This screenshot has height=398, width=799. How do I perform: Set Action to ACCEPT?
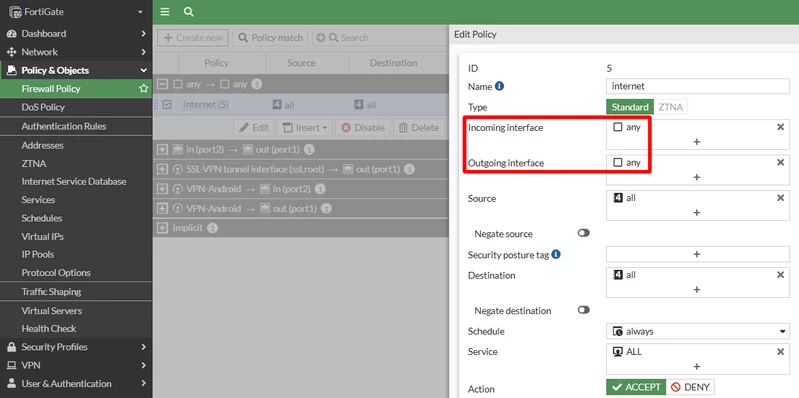point(636,387)
